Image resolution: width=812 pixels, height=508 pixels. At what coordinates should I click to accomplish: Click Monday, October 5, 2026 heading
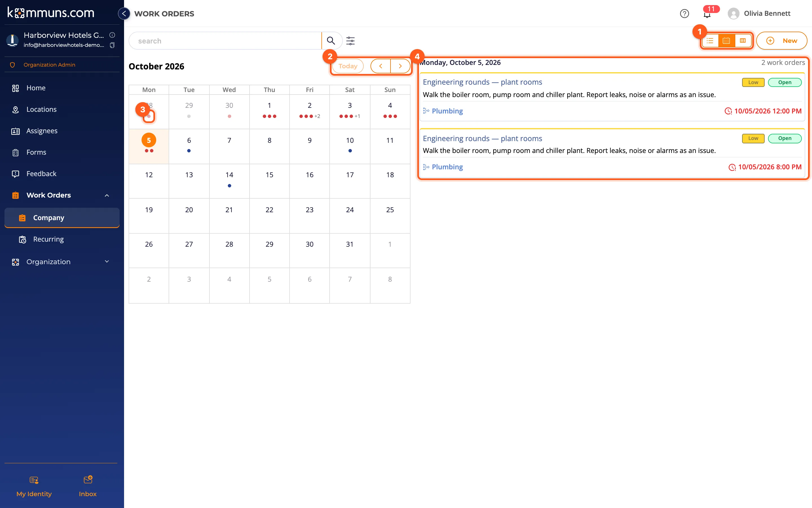[460, 62]
